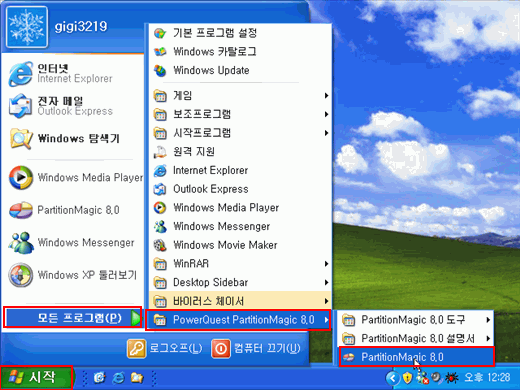Click the 오후 12:28 clock
Screen dimensions: 520x390
point(487,378)
